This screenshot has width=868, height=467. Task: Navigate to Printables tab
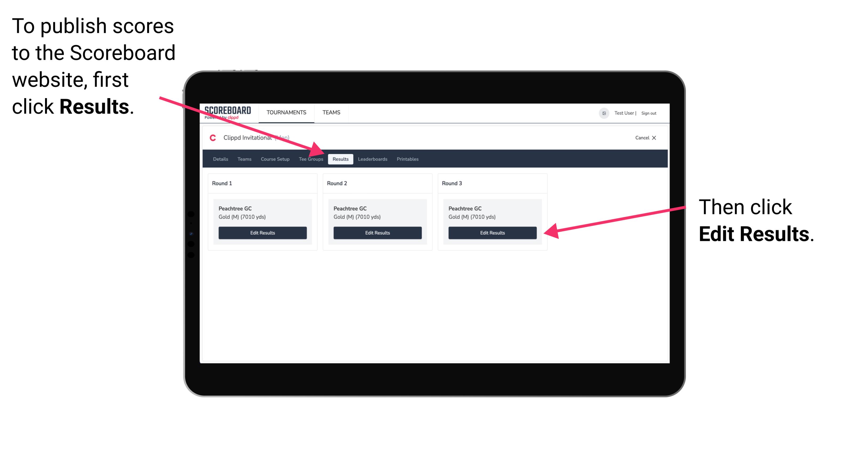pos(408,159)
